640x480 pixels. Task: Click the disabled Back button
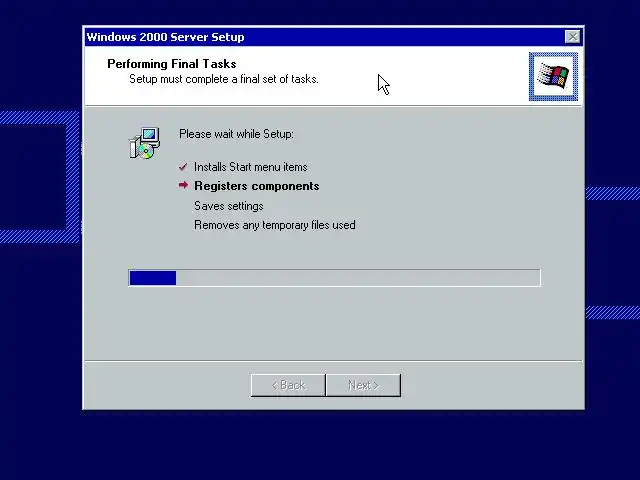coord(289,385)
